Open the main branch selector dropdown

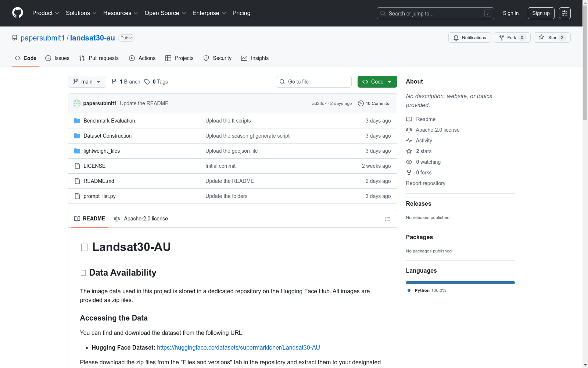(x=87, y=82)
